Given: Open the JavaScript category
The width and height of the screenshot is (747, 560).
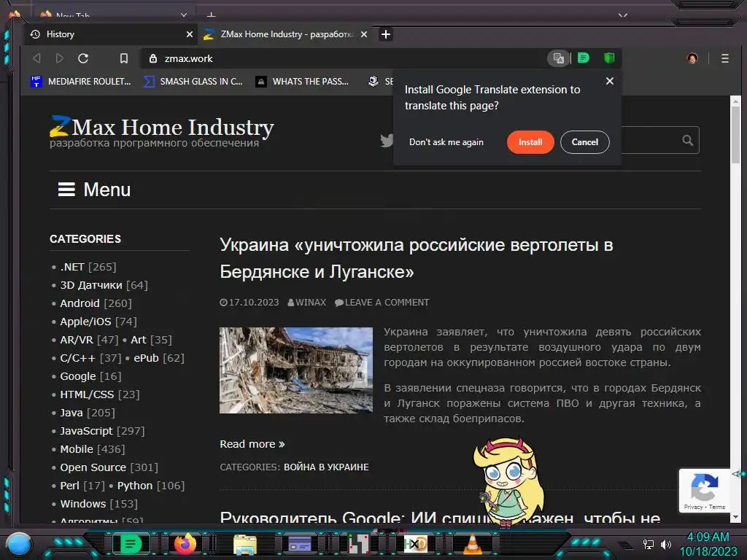Looking at the screenshot, I should pos(86,431).
